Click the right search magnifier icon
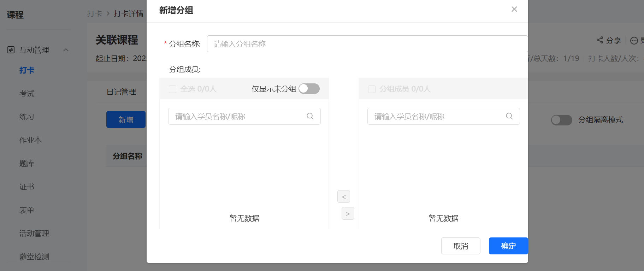 509,116
